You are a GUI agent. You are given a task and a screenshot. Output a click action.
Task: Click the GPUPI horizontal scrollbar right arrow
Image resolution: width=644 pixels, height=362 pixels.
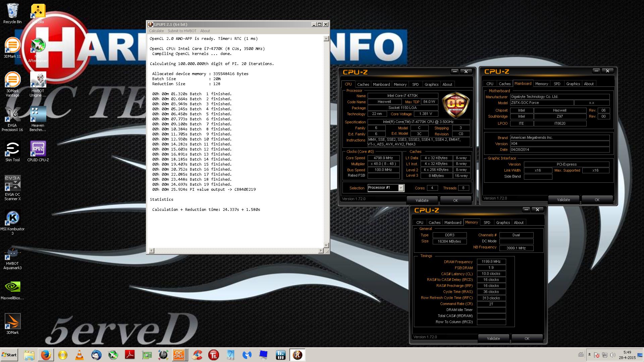321,250
